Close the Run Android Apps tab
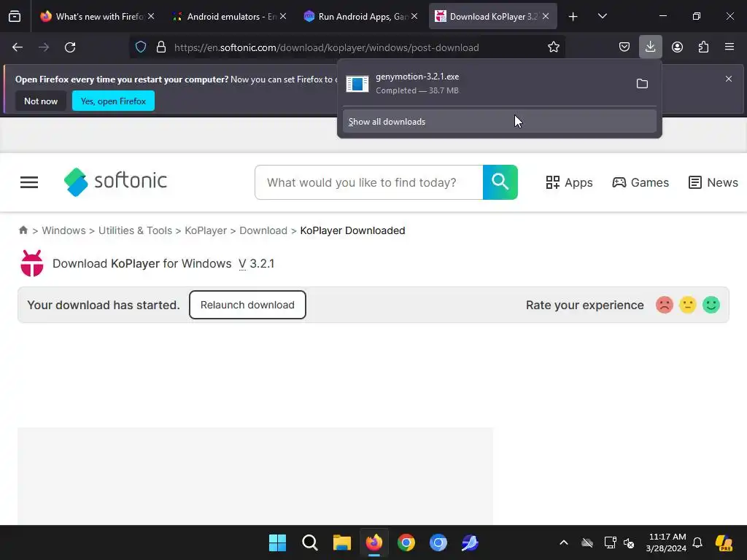Screen dimensions: 747x560 point(414,16)
